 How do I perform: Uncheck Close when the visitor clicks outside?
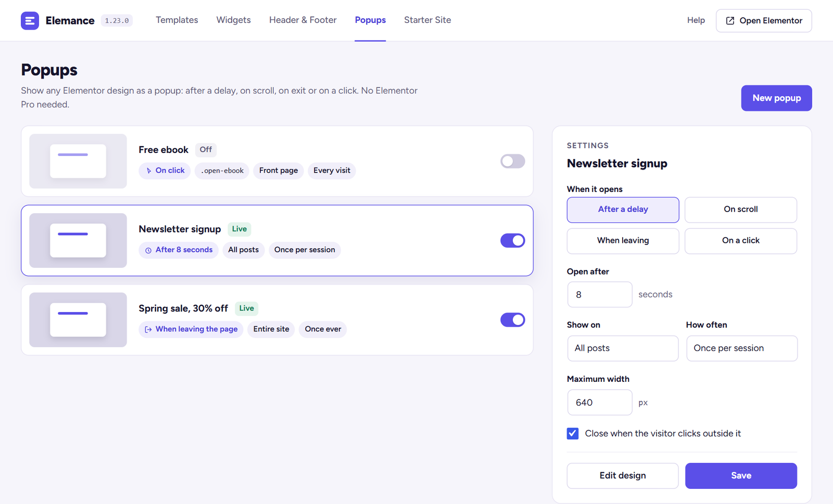573,433
